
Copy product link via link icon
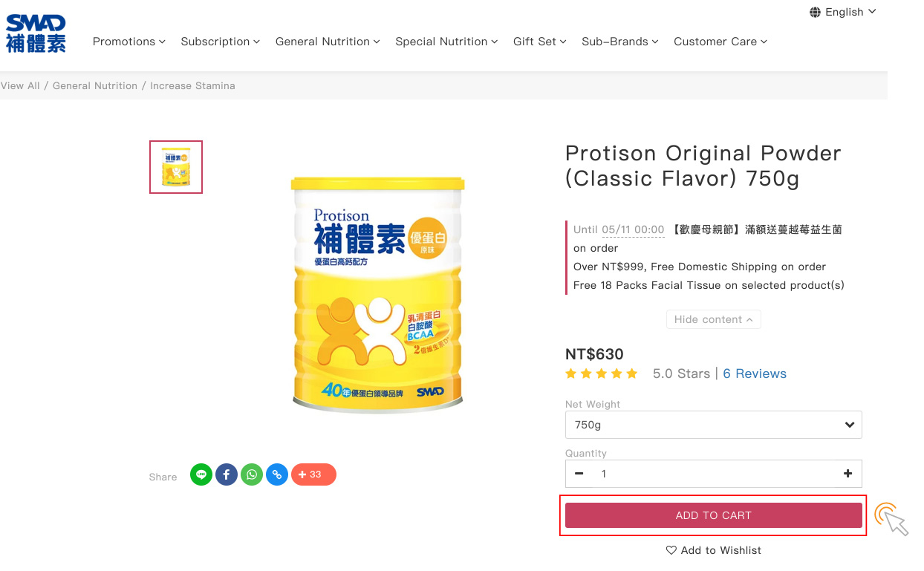pos(277,474)
